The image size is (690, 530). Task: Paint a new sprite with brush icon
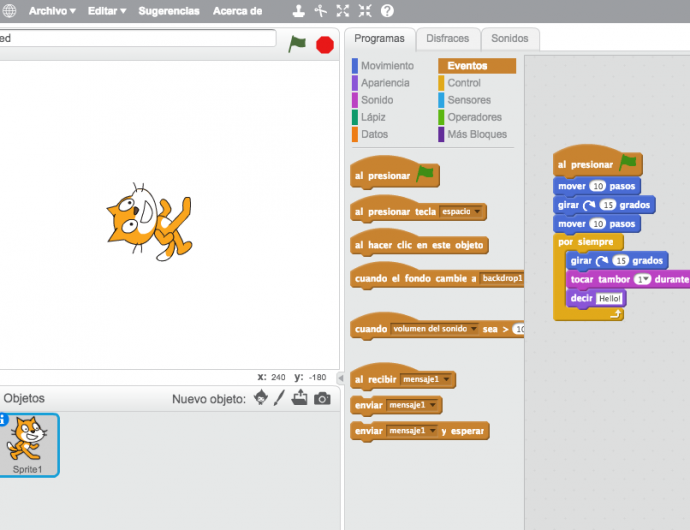tap(280, 398)
